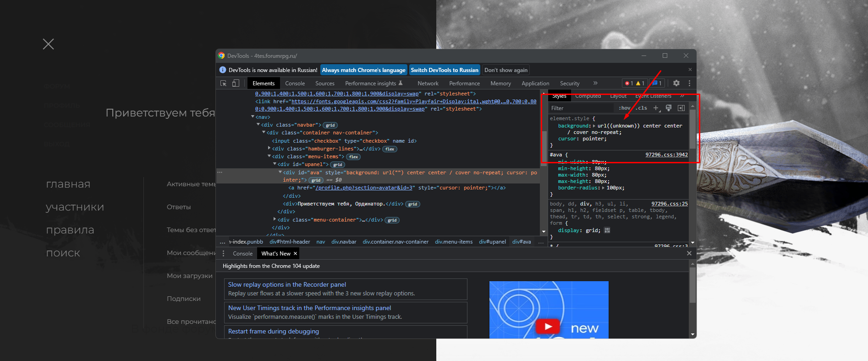Toggle the .cls class editor
Viewport: 868px width, 361px height.
click(642, 108)
